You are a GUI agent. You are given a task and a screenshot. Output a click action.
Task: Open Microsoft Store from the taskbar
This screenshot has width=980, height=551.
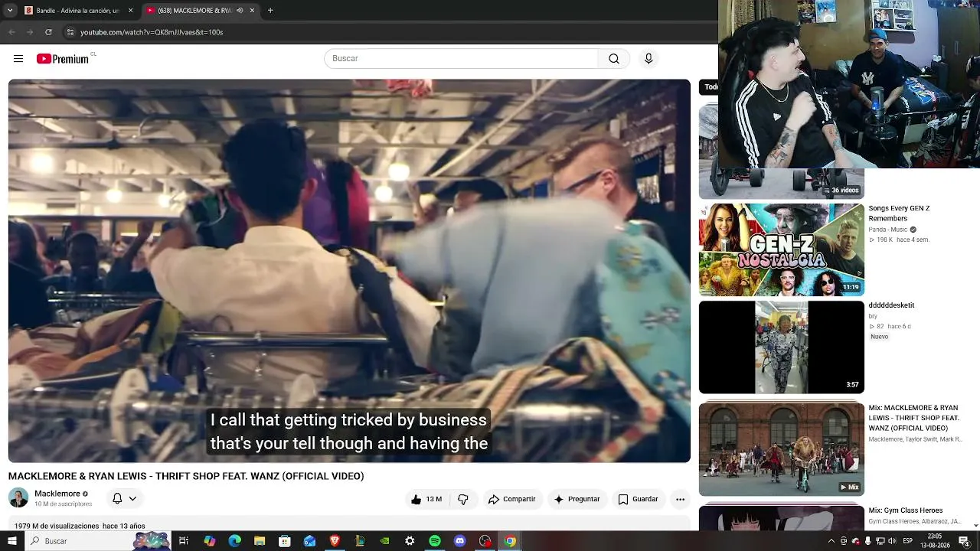[x=285, y=541]
